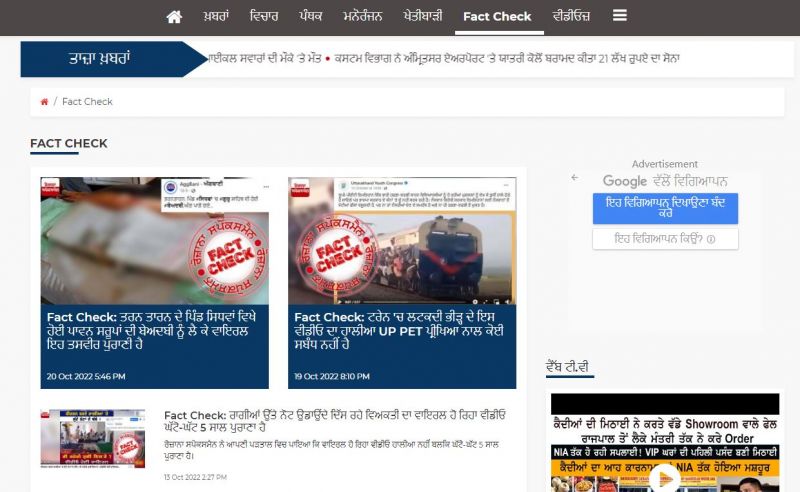Open the ਵਿਚਾਰ menu item
This screenshot has height=492, width=800.
[x=262, y=16]
